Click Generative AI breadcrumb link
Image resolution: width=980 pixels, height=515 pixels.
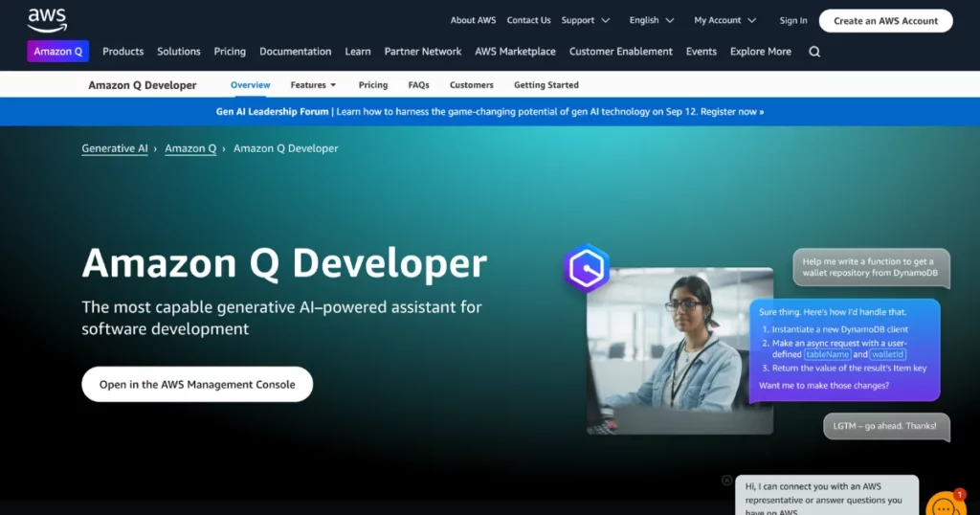click(115, 148)
